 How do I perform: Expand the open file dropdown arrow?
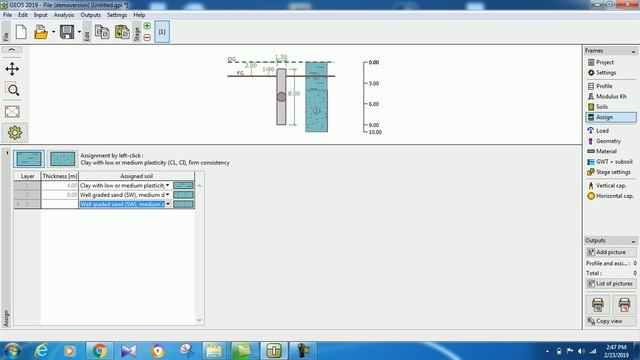point(53,32)
